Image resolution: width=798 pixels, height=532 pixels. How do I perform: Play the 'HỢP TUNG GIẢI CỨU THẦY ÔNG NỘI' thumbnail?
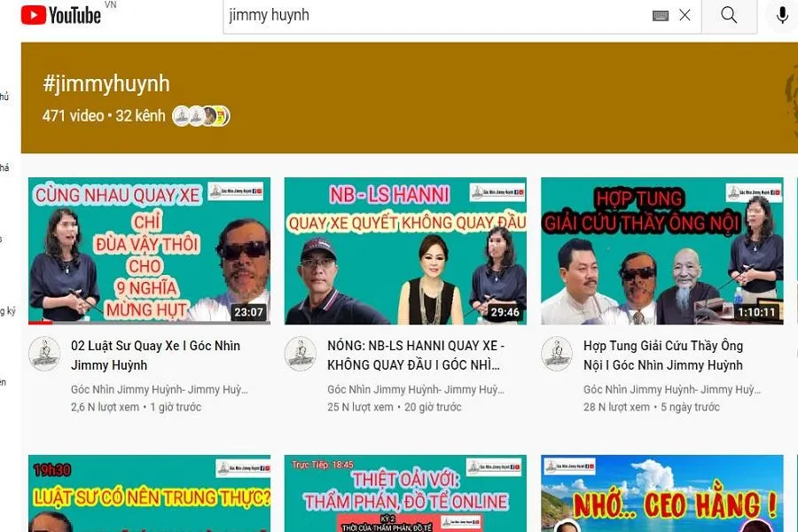pyautogui.click(x=661, y=251)
